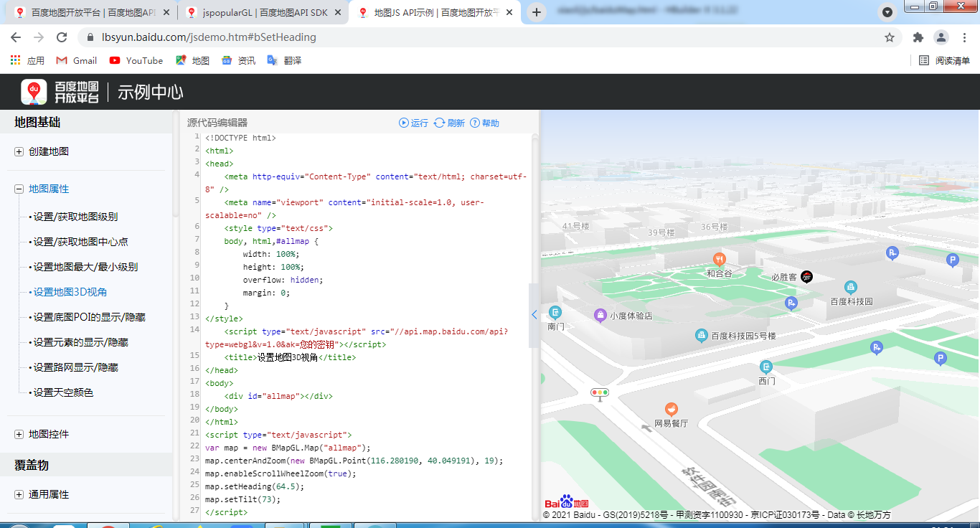Click the traffic light icon on map

pyautogui.click(x=599, y=392)
